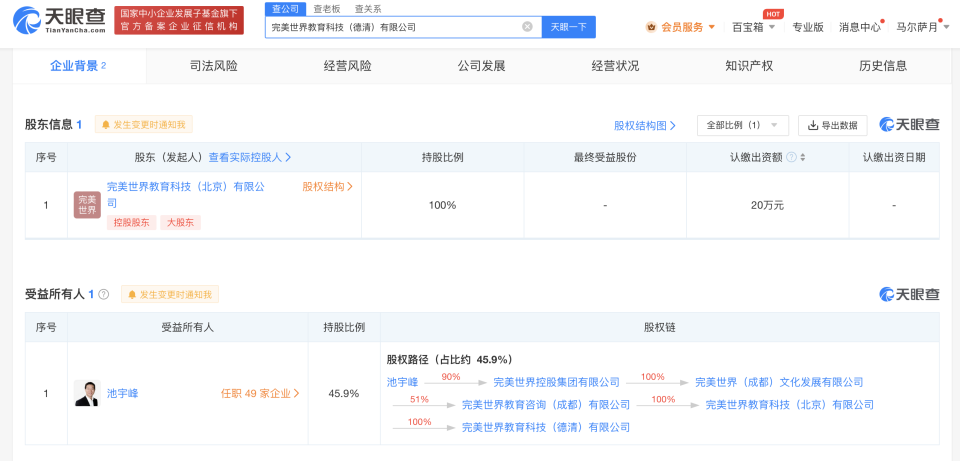960x461 pixels.
Task: Open 查看实际控股人 link
Action: [x=250, y=157]
